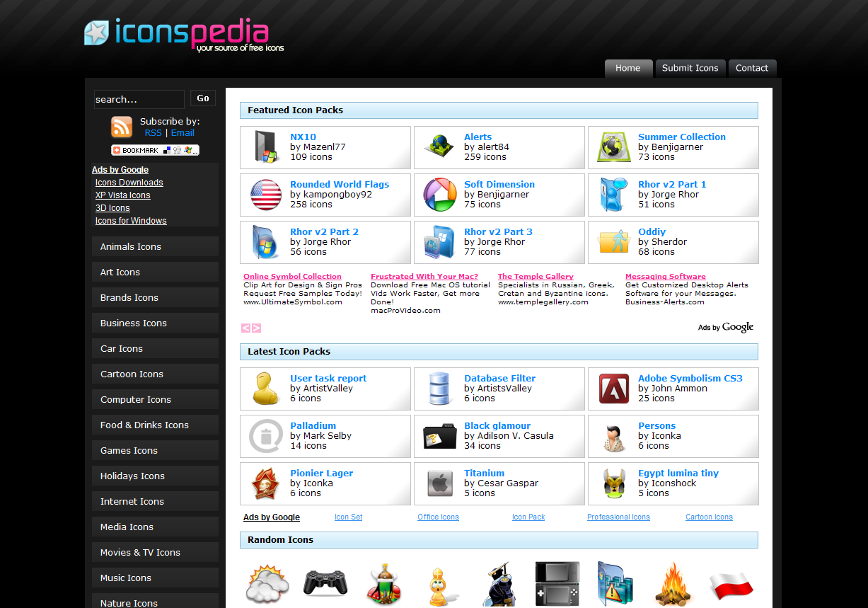Open Games Icons category
This screenshot has height=608, width=868.
pyautogui.click(x=155, y=450)
